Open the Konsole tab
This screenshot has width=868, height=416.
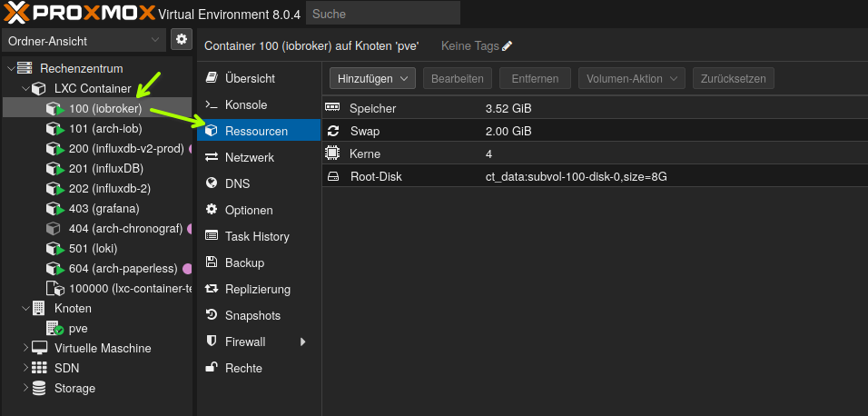(259, 104)
